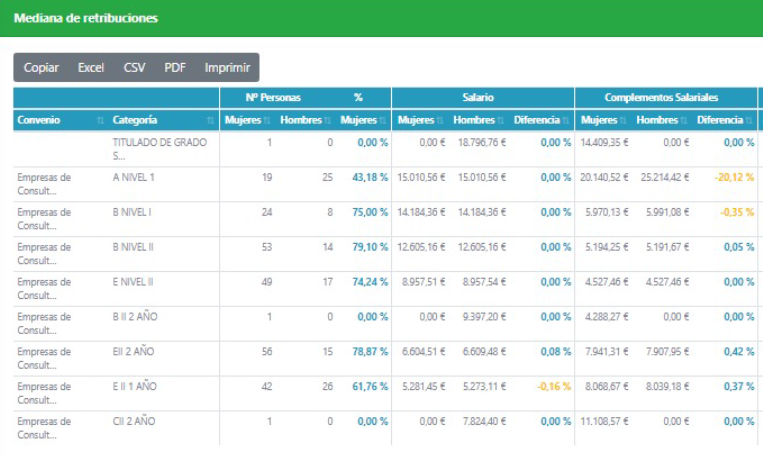The image size is (763, 457).
Task: Sort by Hombres under Complementos Salariales
Action: [685, 121]
